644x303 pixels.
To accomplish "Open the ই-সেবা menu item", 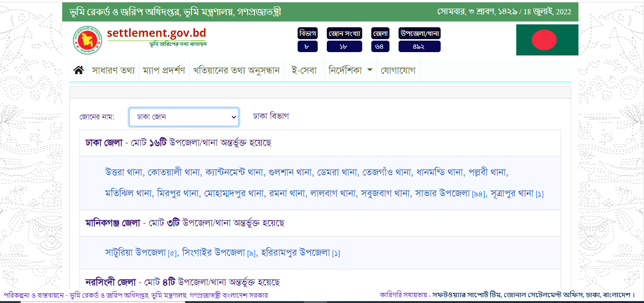I will click(x=304, y=71).
